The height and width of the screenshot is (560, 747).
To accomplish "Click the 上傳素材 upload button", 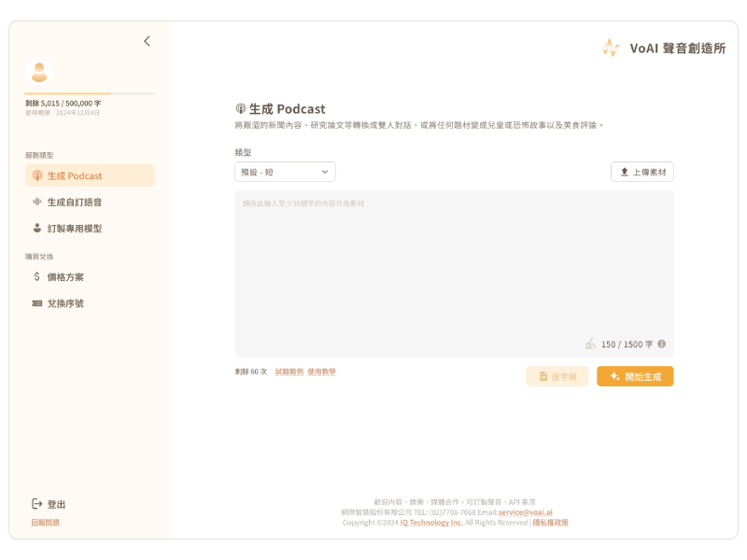I will pyautogui.click(x=642, y=172).
